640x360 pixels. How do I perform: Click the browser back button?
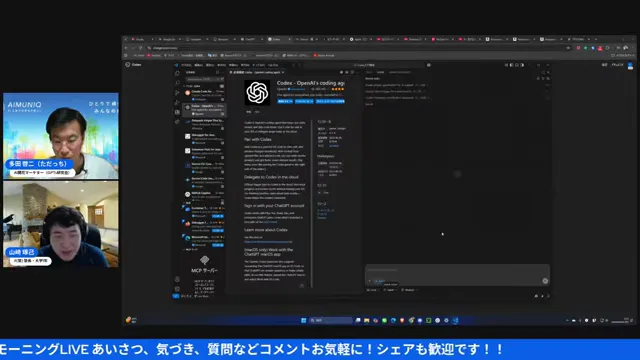[x=126, y=48]
